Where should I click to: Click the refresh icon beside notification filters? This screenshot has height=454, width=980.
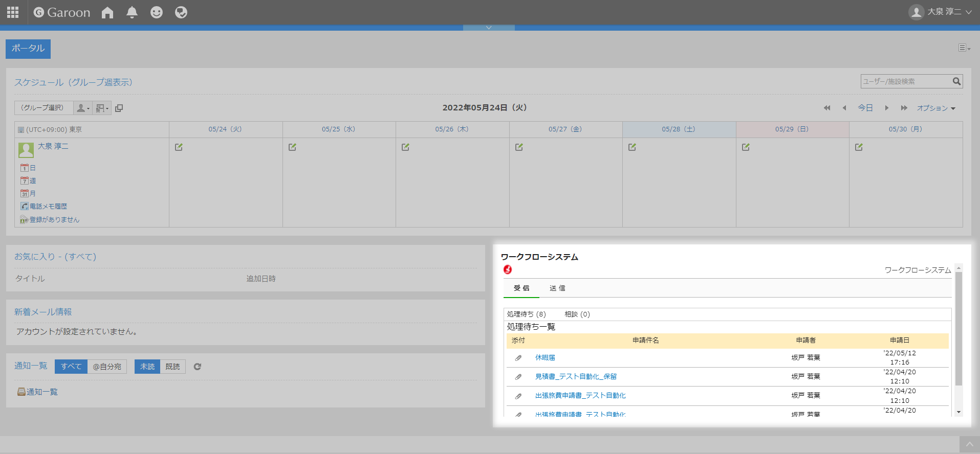pyautogui.click(x=198, y=367)
